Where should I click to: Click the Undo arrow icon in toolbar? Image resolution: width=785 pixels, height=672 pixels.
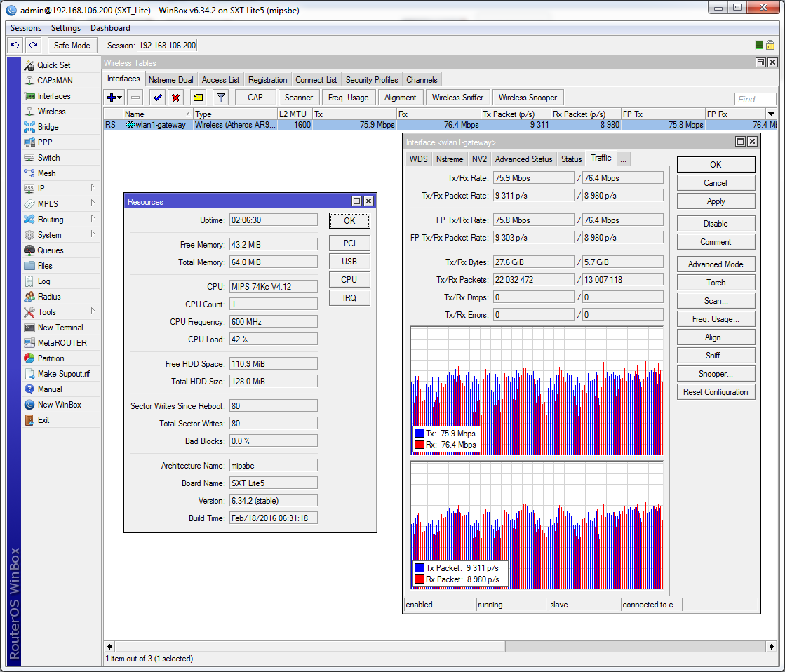tap(15, 45)
